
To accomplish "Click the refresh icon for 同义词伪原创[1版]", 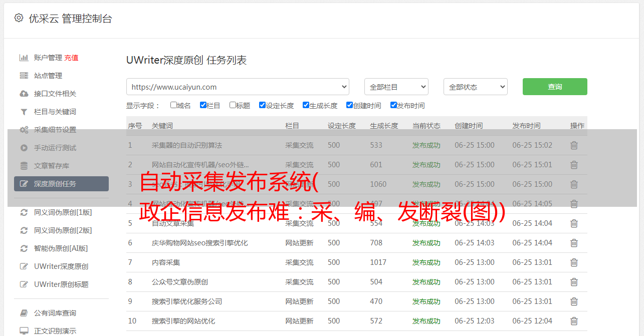I will [x=24, y=212].
